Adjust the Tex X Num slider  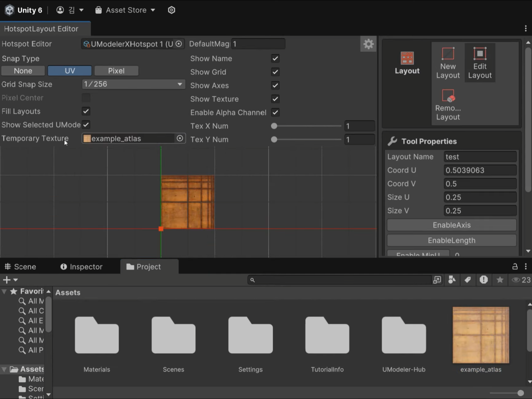306,126
